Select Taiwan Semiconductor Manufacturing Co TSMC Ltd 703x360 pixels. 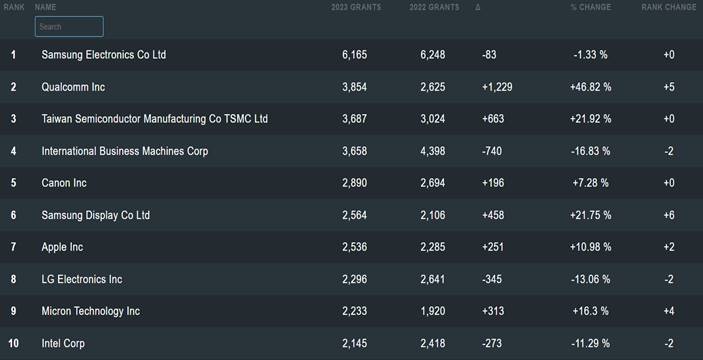155,119
